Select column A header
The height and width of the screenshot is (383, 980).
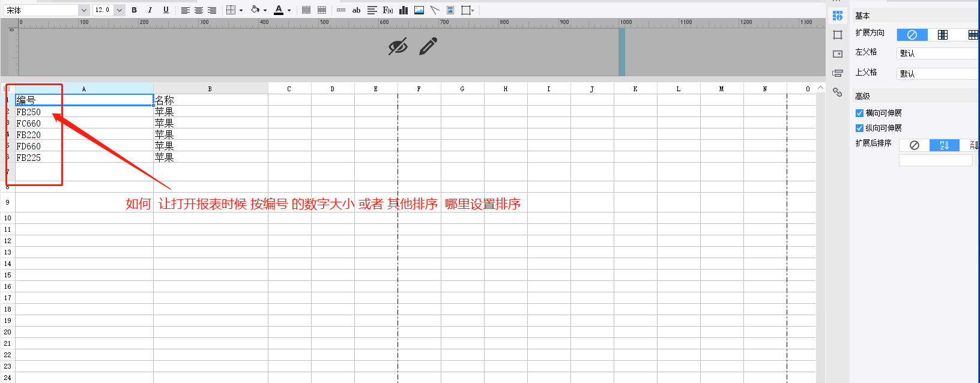pyautogui.click(x=84, y=89)
